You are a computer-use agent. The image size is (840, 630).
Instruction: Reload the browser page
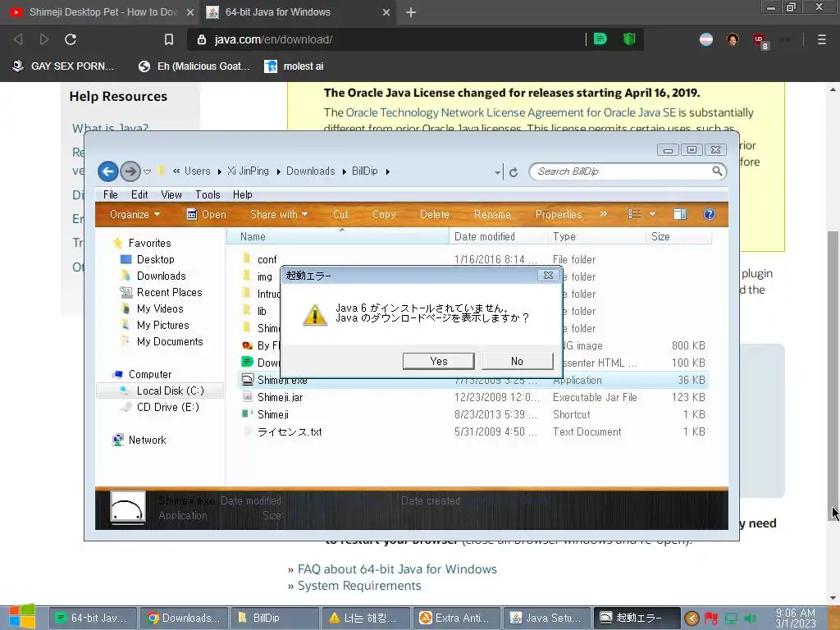(71, 39)
